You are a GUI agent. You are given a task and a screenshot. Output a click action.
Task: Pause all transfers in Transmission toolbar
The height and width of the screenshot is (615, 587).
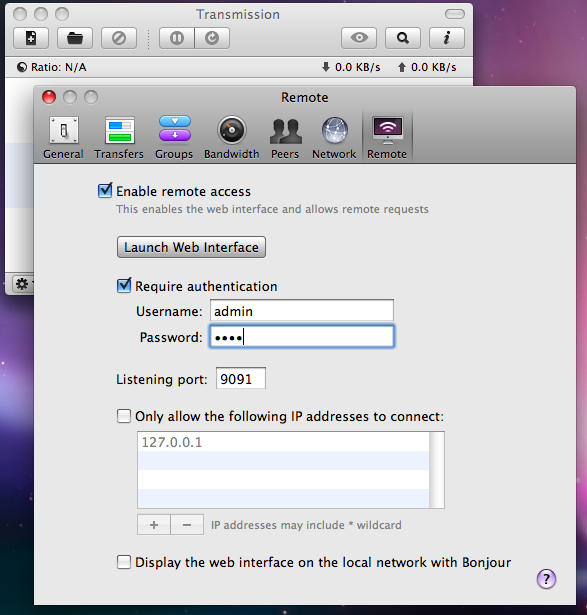click(176, 38)
